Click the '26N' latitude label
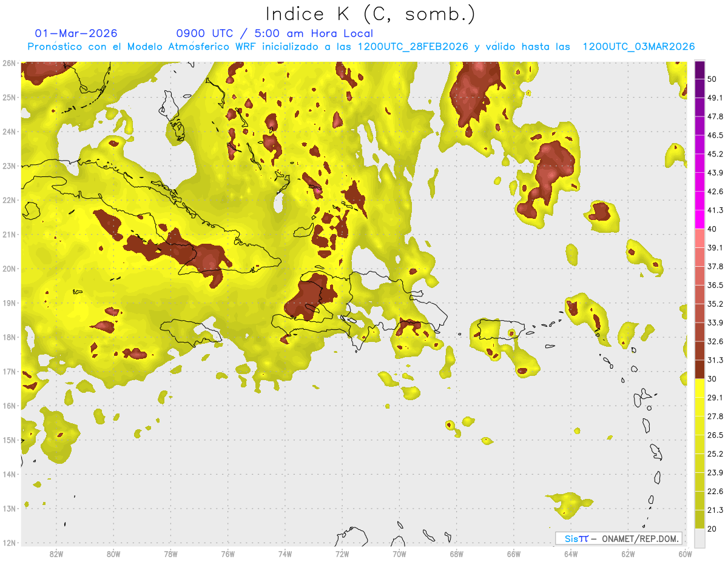The width and height of the screenshot is (728, 562). pos(8,63)
